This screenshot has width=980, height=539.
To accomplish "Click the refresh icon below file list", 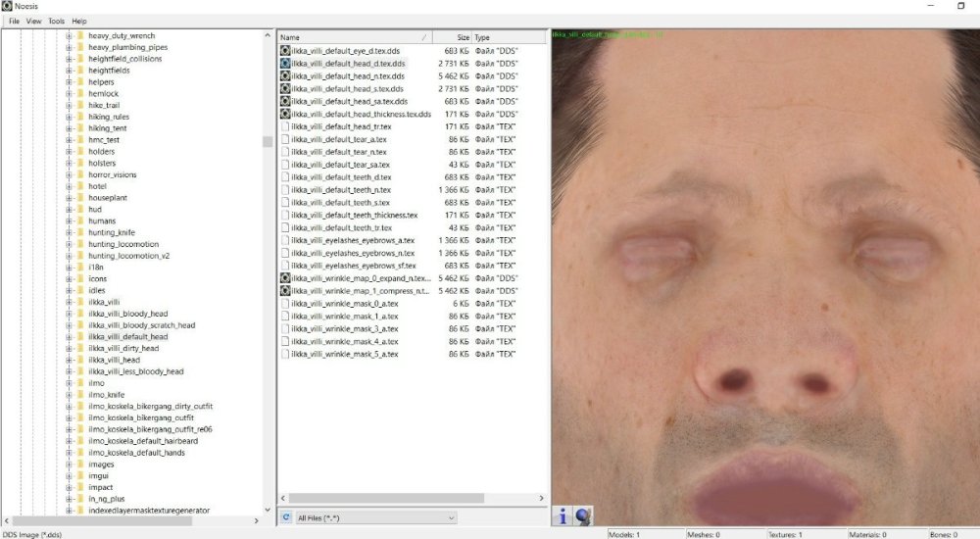I will [286, 516].
